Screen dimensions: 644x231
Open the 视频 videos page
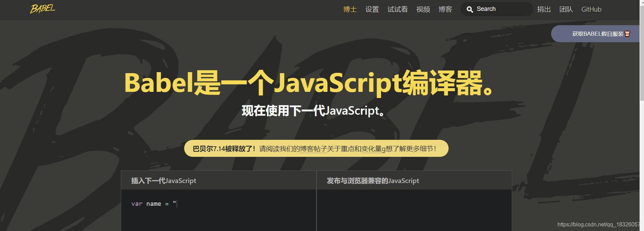423,9
